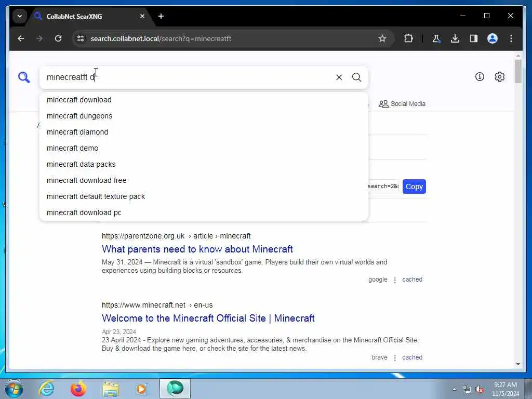Choose suggestion "minecraft demo"

point(204,148)
